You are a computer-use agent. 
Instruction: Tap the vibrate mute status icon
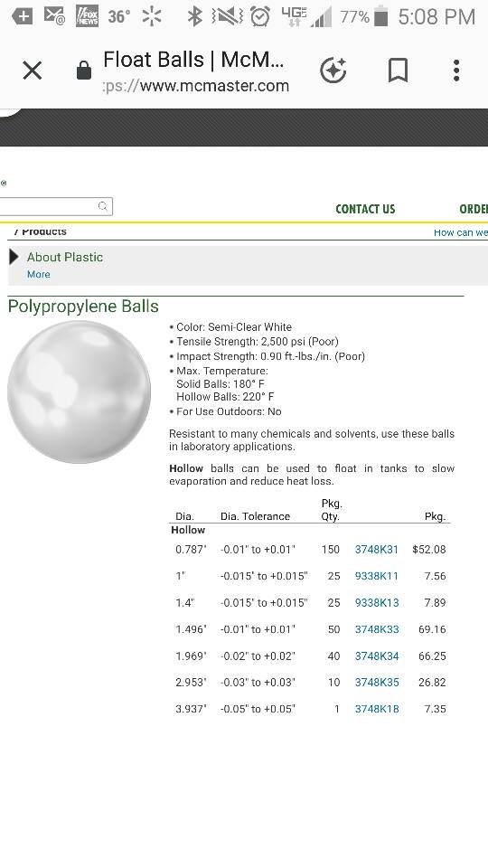(x=227, y=16)
